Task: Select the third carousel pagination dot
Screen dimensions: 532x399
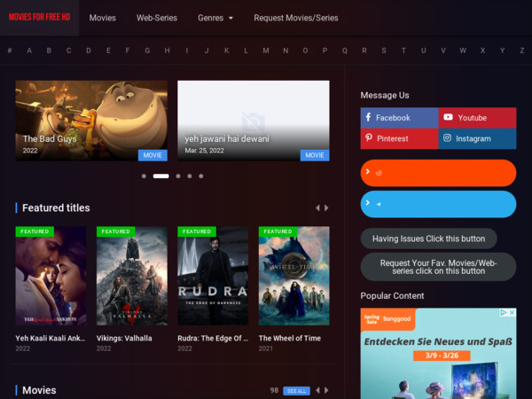Action: coord(178,176)
